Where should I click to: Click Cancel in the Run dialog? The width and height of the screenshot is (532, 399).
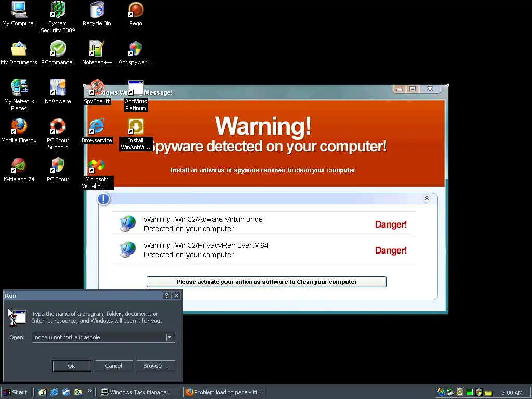(x=113, y=366)
